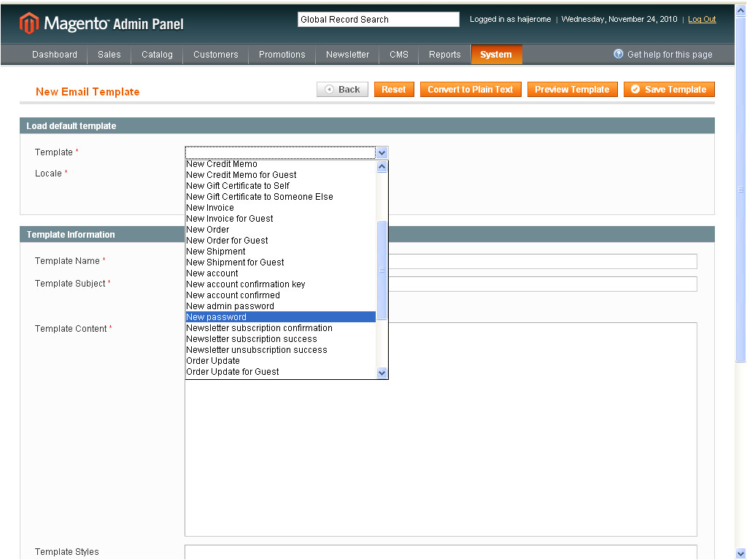Open the System menu
The height and width of the screenshot is (560, 747).
pyautogui.click(x=496, y=54)
